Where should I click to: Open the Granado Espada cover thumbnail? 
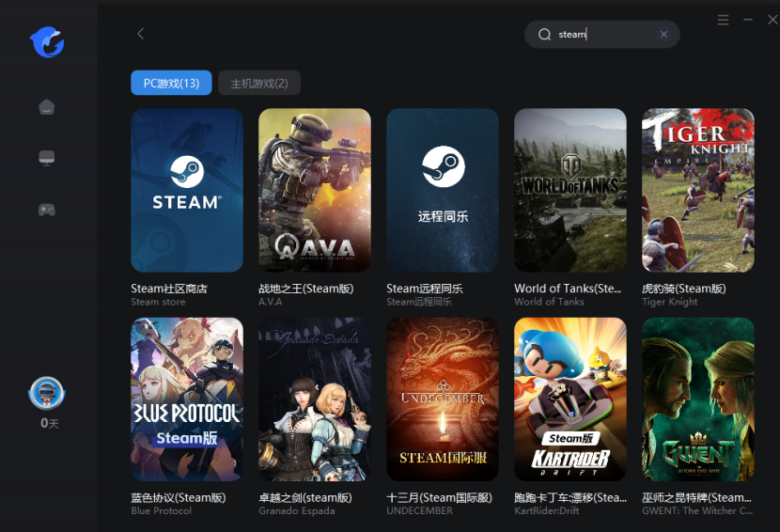click(315, 399)
